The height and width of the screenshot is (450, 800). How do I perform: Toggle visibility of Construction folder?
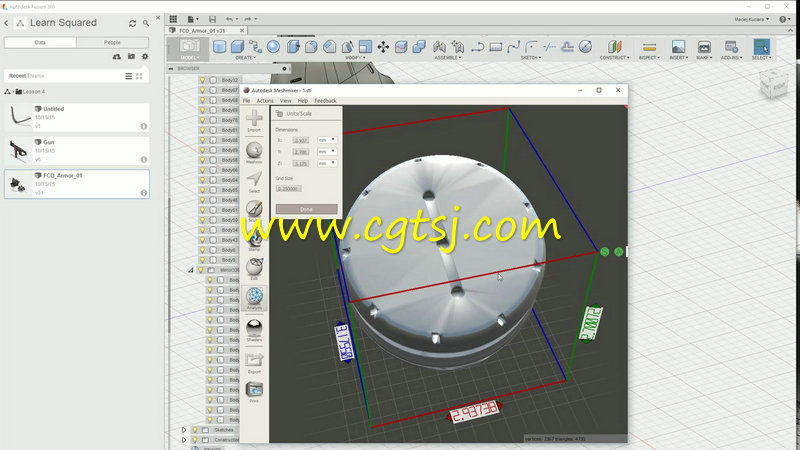coord(195,440)
